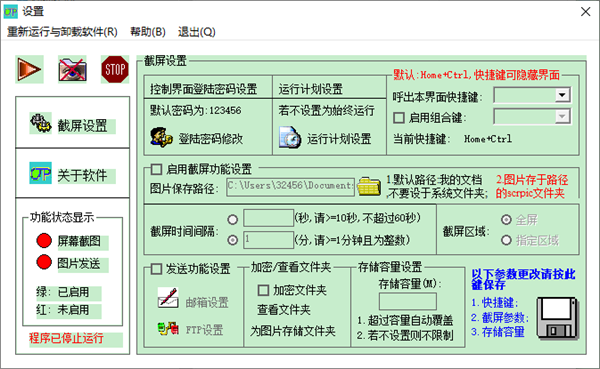Click the JP logo beside 关于软件
The width and height of the screenshot is (600, 369).
41,173
